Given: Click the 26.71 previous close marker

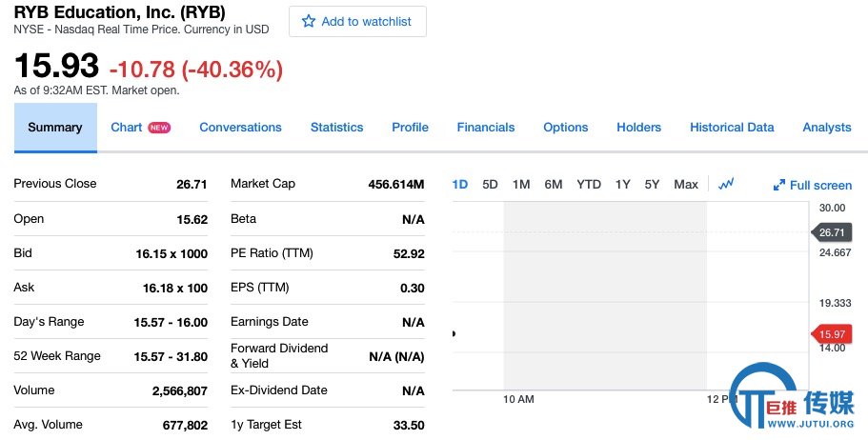Looking at the screenshot, I should [831, 232].
